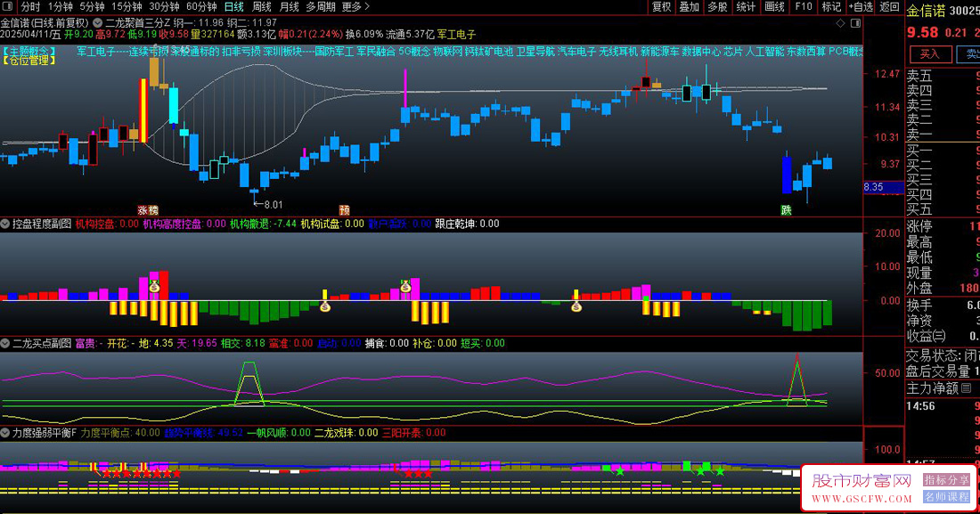Click the 【仓位管理】 label
Viewport: 980px width, 514px height.
[29, 61]
